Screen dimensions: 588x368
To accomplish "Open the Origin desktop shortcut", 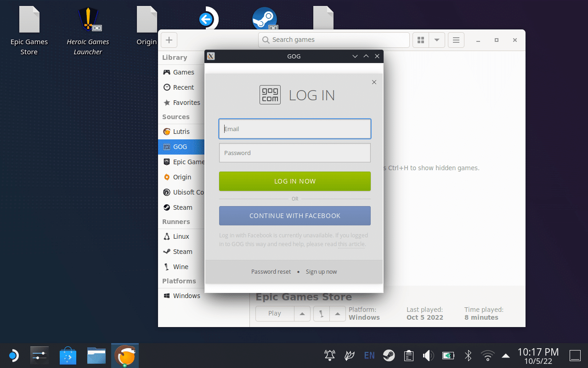I will tap(147, 26).
